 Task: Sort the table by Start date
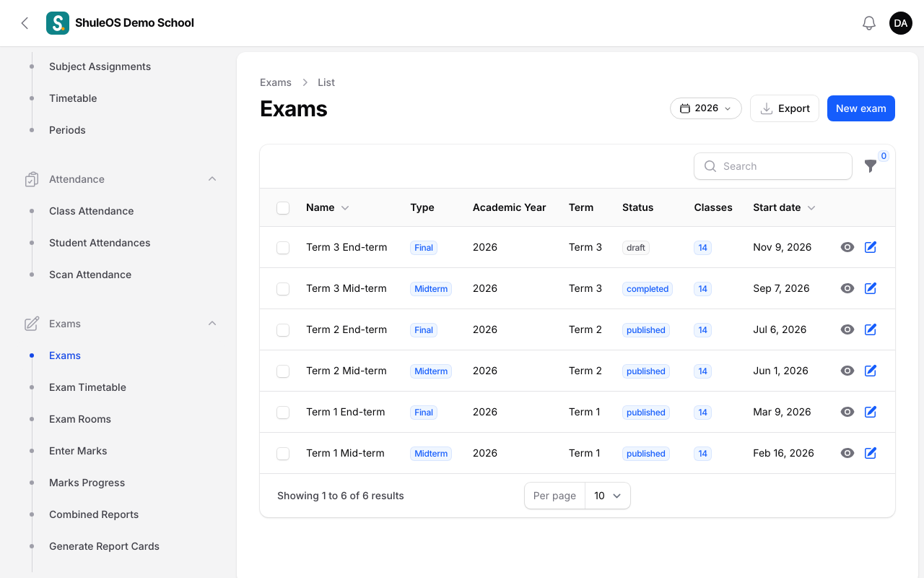[x=784, y=207]
